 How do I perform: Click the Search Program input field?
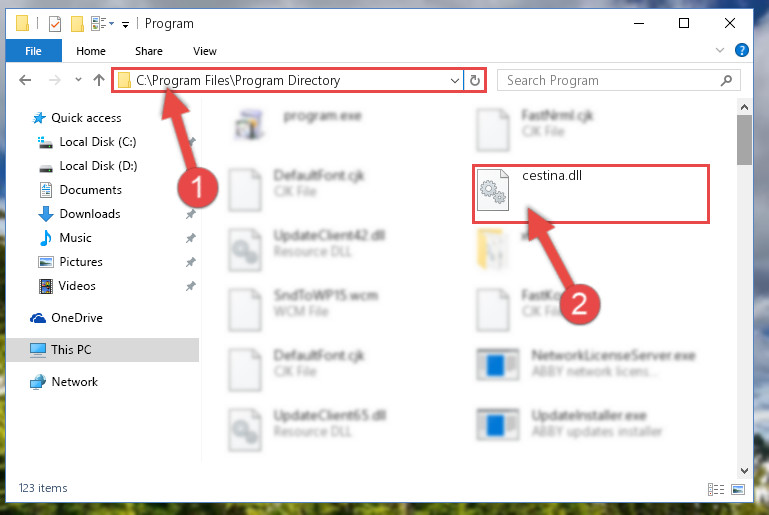click(609, 80)
